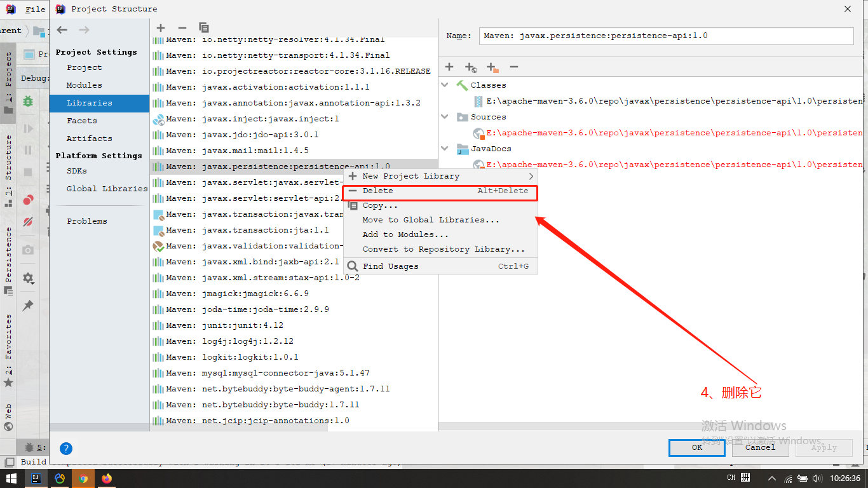868x488 pixels.
Task: Click the library Name input field
Action: coord(666,36)
